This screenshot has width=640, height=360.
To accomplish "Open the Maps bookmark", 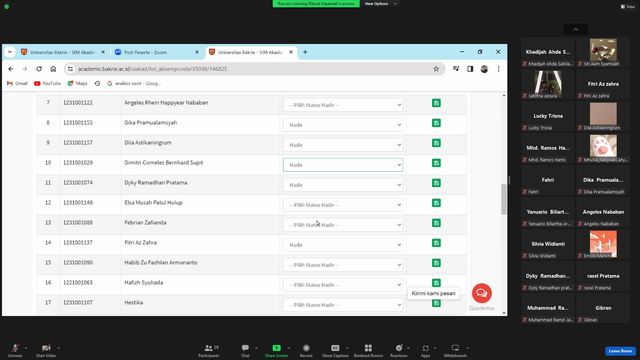I will [78, 83].
